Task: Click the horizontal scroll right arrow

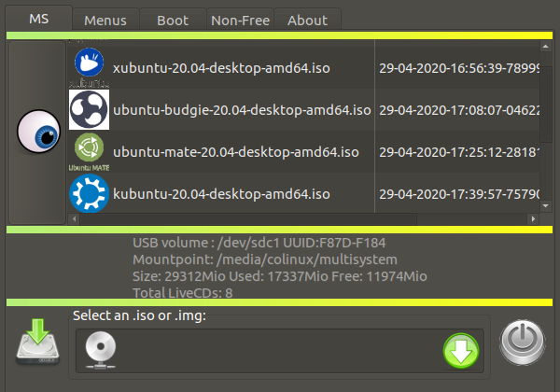Action: coord(533,218)
